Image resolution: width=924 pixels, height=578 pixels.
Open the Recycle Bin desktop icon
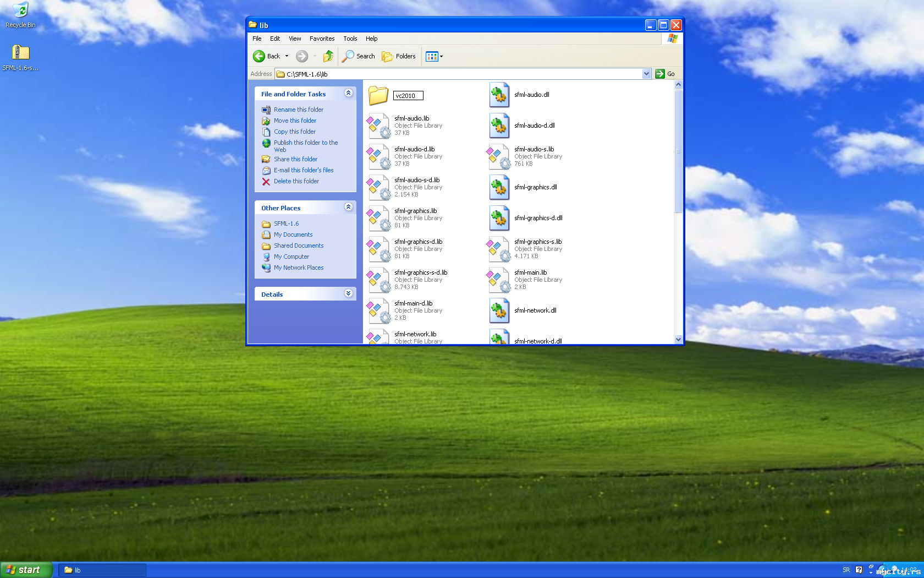[20, 10]
